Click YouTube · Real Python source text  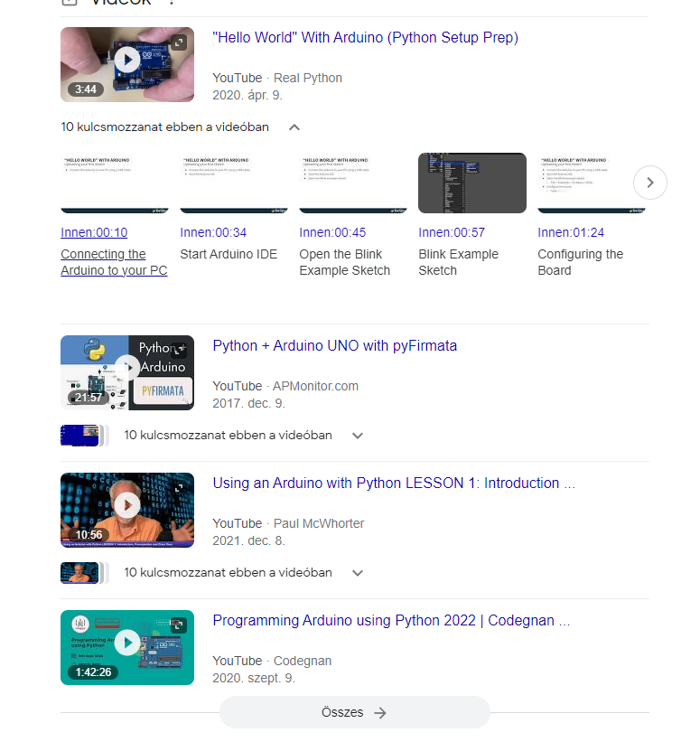pos(277,78)
